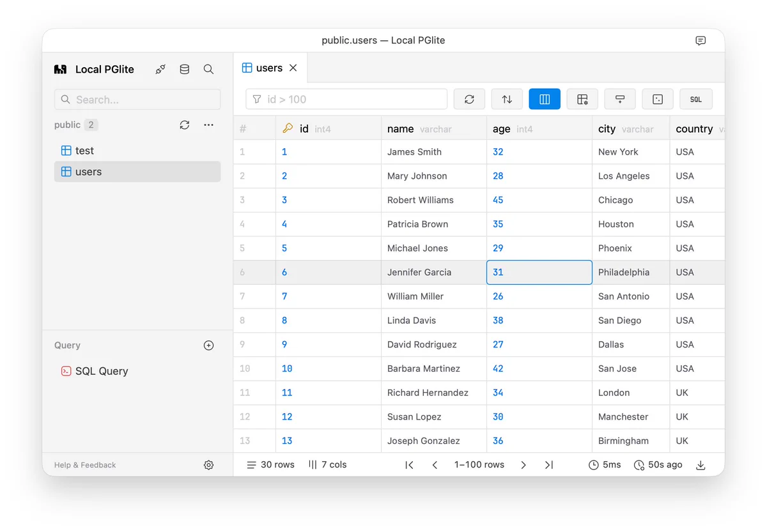Click the magnifier icon beside Local PGlite
Screen dimensions: 767x532
click(208, 69)
